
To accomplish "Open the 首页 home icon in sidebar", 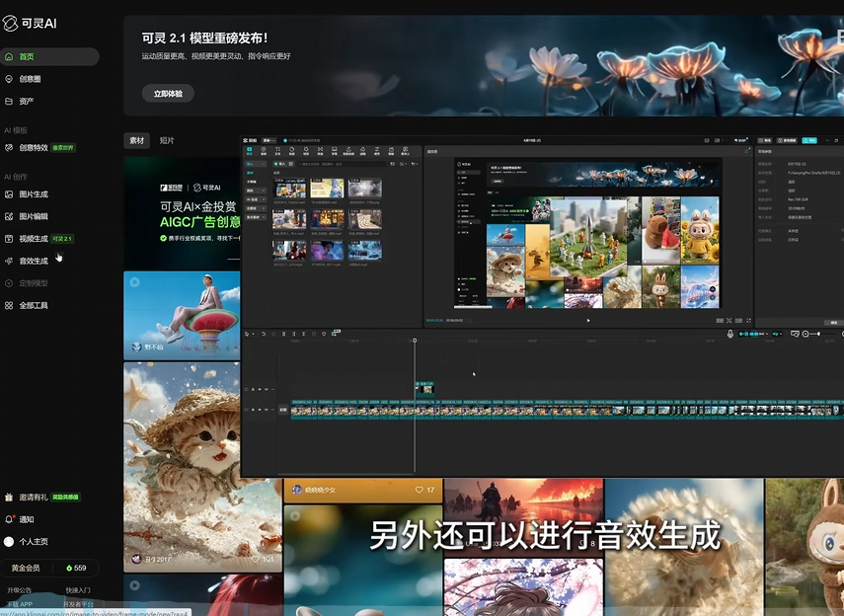I will coord(10,56).
